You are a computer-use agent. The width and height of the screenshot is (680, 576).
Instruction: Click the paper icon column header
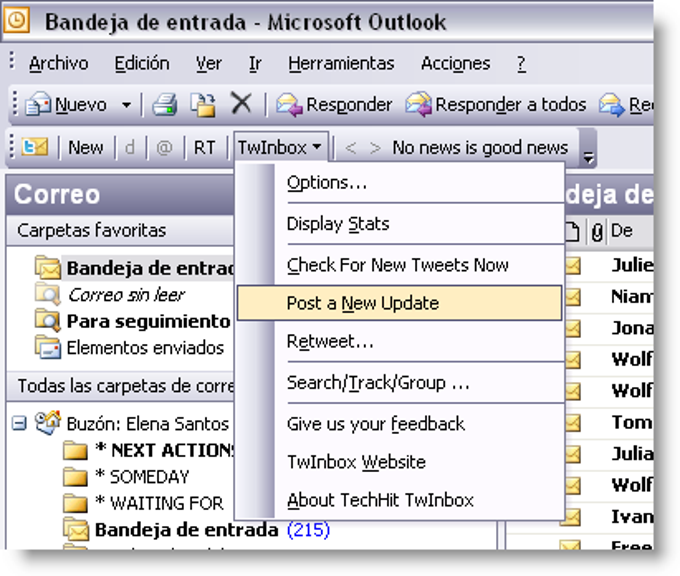(x=572, y=231)
